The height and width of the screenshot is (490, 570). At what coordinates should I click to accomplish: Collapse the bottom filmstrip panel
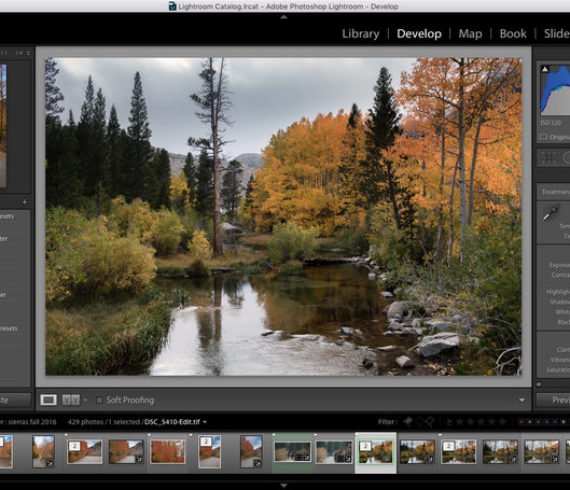pos(284,485)
